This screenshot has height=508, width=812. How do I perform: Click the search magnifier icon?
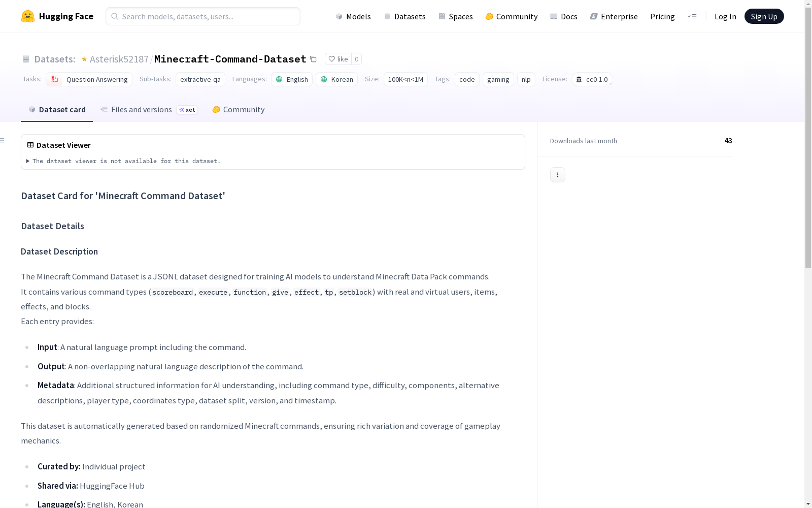pos(115,16)
